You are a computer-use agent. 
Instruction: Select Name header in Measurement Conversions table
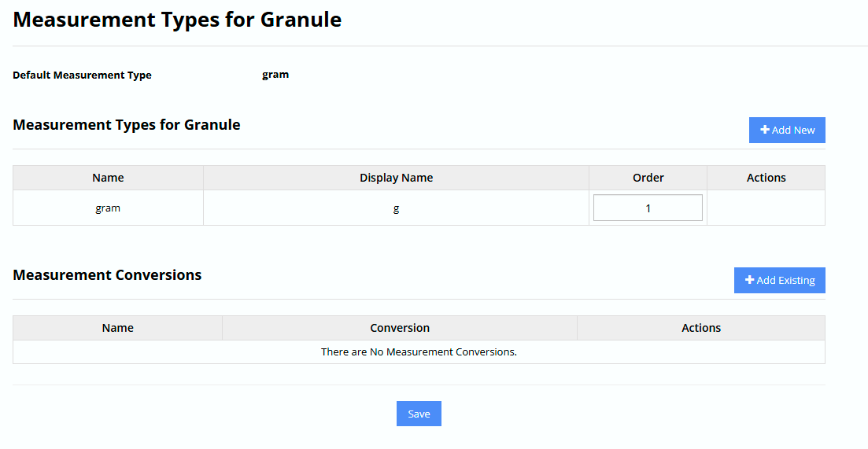tap(117, 328)
